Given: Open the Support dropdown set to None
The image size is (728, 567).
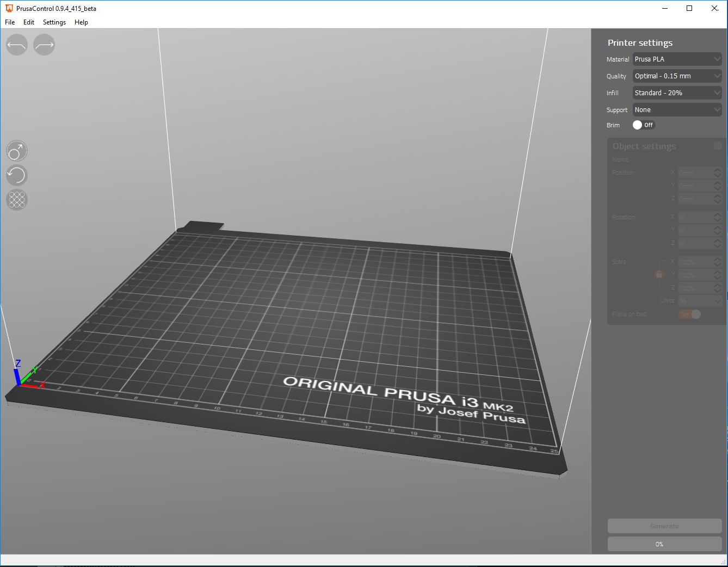Looking at the screenshot, I should [x=677, y=109].
